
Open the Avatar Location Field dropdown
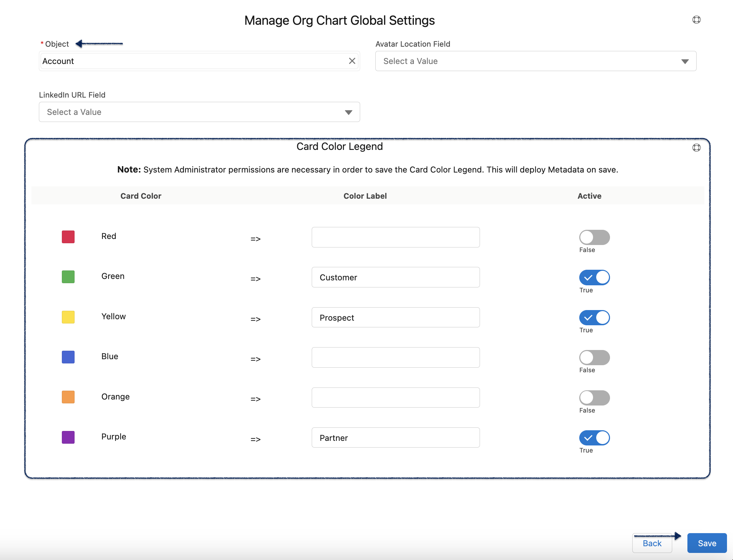tap(536, 61)
